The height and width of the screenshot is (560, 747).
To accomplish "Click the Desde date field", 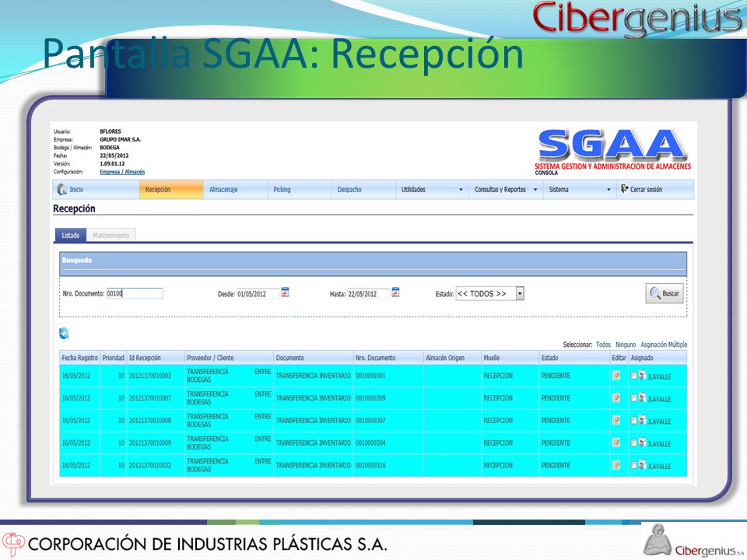I will pyautogui.click(x=258, y=294).
